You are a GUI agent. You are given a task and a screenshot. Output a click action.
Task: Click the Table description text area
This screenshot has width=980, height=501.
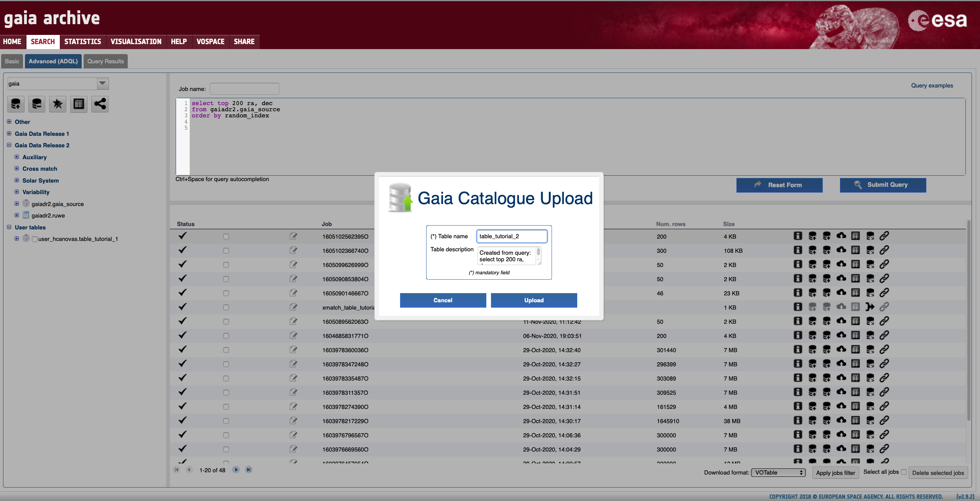509,256
